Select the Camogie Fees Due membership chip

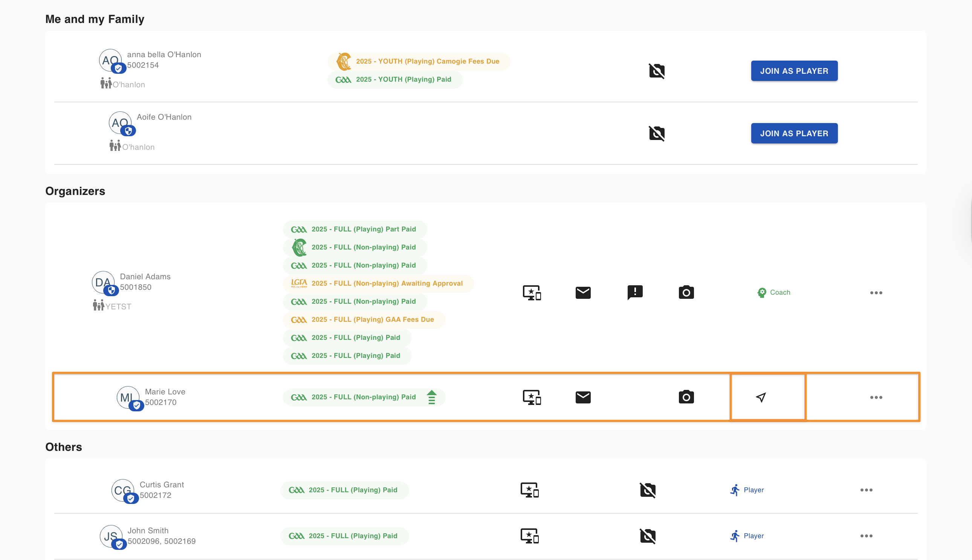point(419,62)
